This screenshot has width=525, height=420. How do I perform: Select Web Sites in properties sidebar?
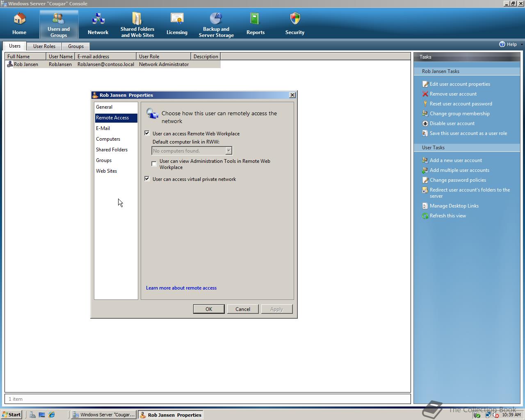116,171
